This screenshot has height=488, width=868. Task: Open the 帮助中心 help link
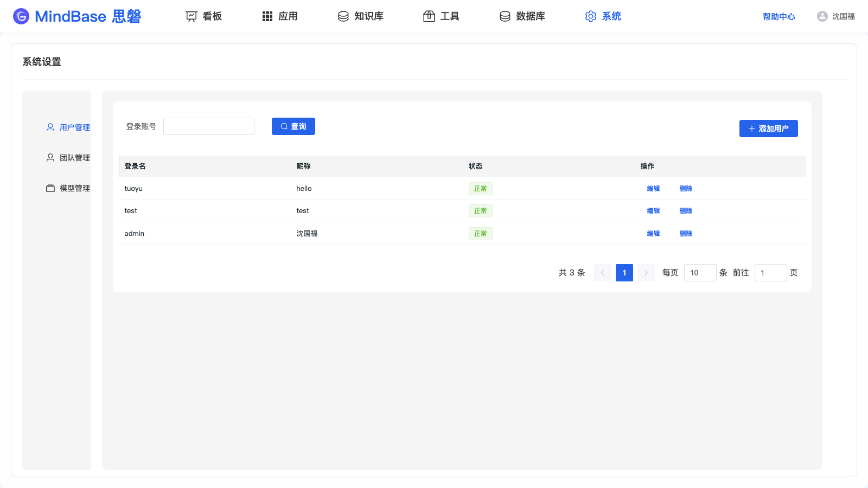click(x=779, y=17)
